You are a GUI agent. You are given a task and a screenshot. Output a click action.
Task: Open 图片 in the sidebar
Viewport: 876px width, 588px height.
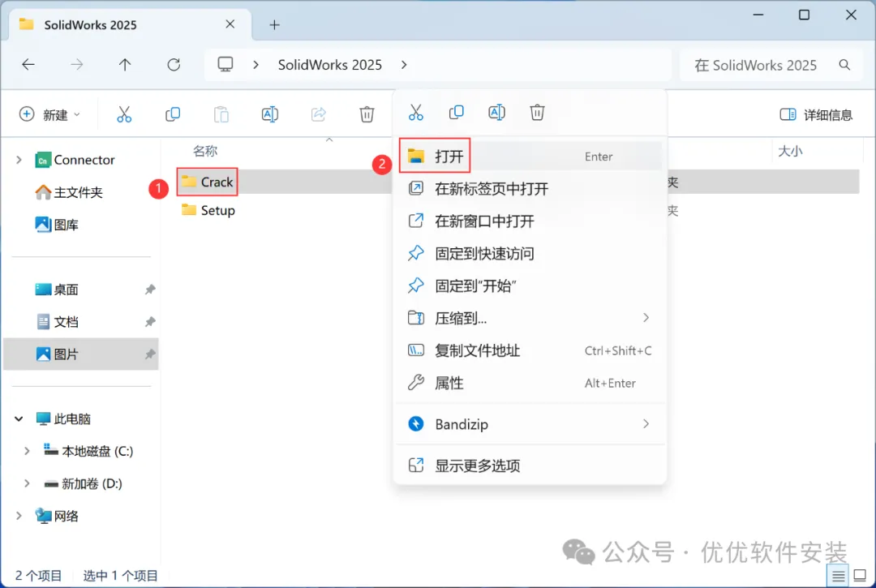57,354
